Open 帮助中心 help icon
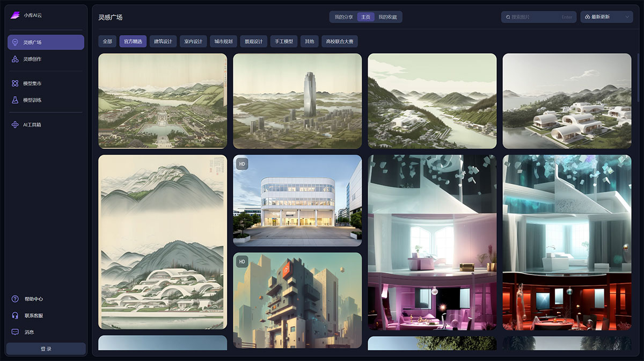This screenshot has height=361, width=644. 15,299
